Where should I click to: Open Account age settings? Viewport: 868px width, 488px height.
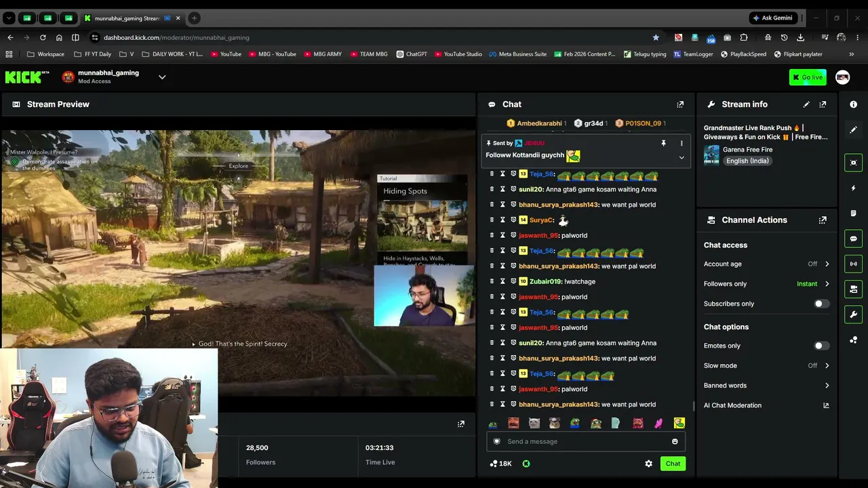tap(767, 264)
